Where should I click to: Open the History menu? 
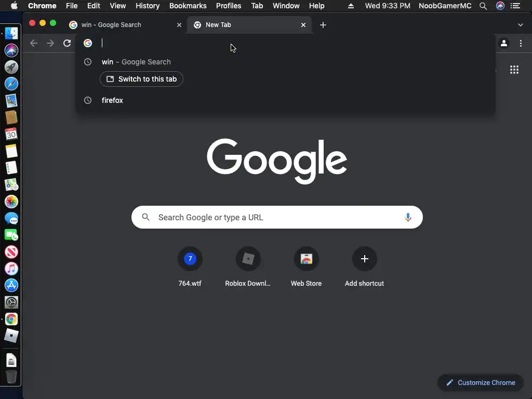click(x=148, y=6)
